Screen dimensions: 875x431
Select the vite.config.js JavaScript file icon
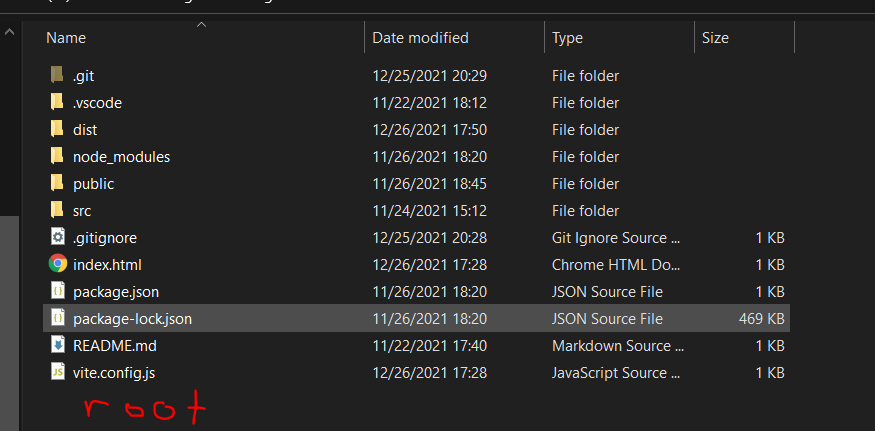click(x=57, y=372)
